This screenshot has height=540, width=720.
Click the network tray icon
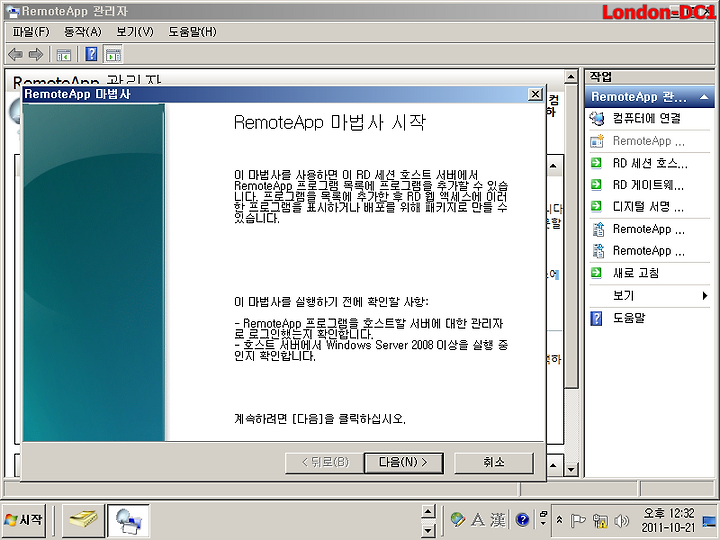(600, 520)
